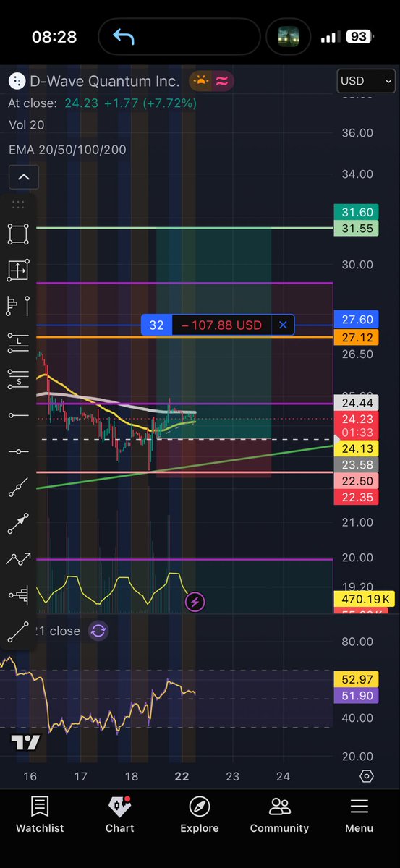
Task: Tap the purple refresh icon beside 21 close
Action: pos(98,631)
